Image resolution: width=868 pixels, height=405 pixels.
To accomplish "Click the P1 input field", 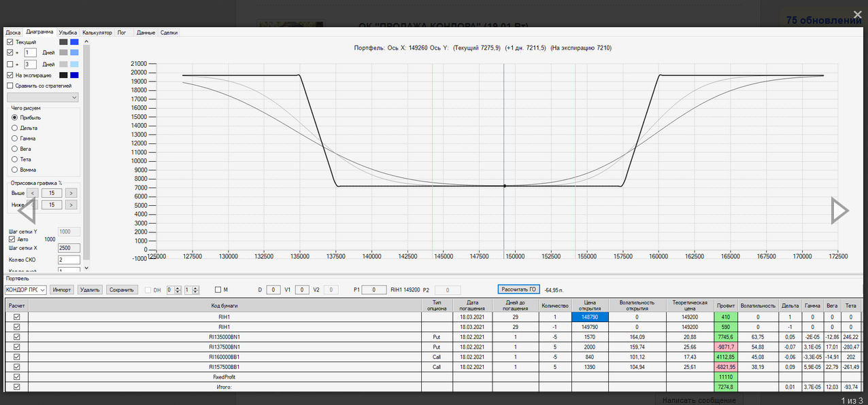I will [x=374, y=289].
